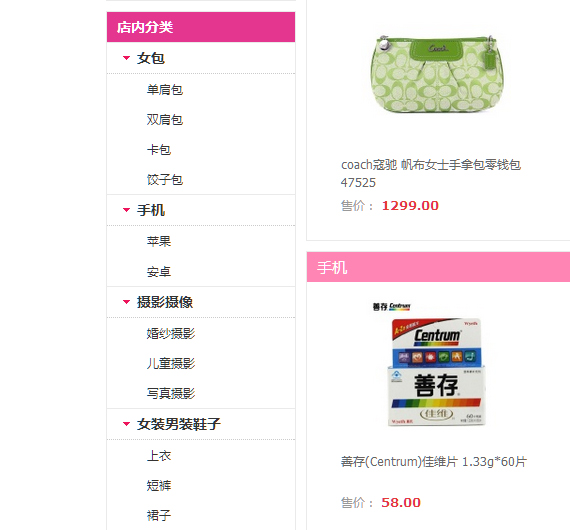Select the 卡包 subcategory

[x=158, y=150]
